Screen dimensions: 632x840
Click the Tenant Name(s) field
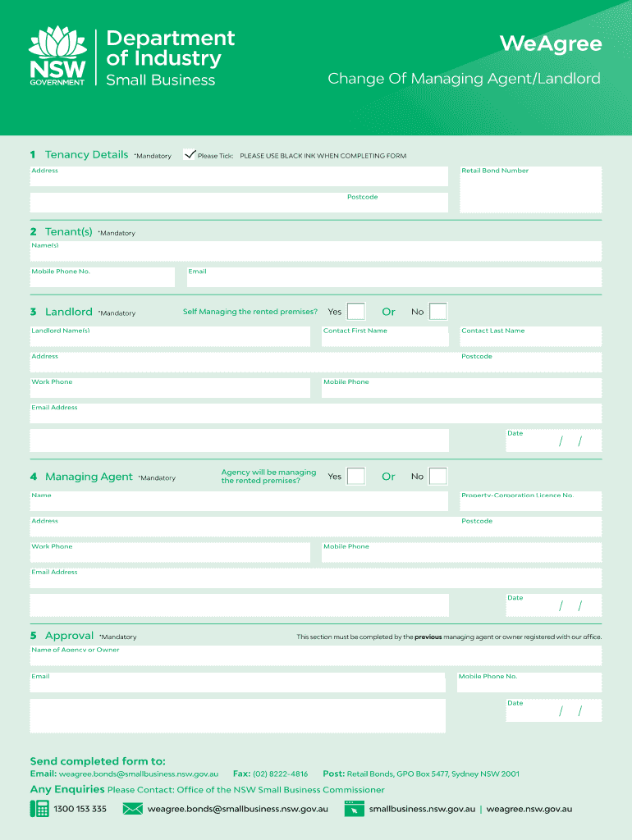[x=316, y=251]
